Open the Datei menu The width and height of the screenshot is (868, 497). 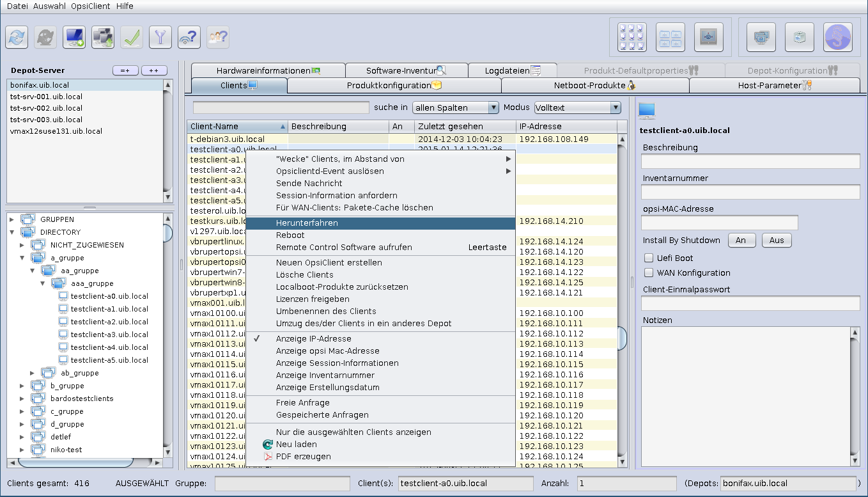tap(17, 6)
